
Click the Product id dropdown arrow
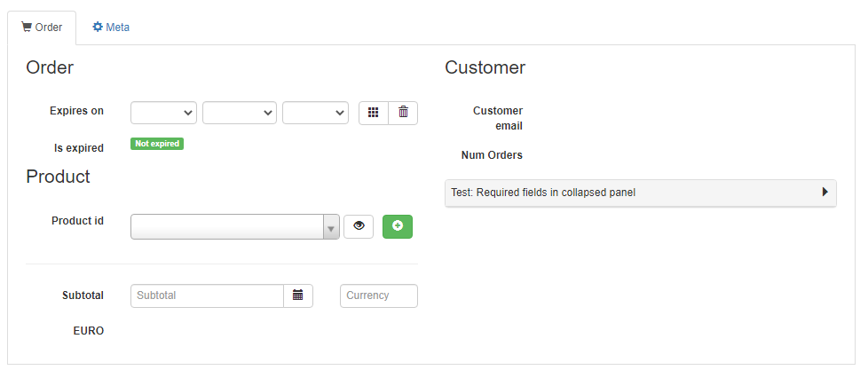point(331,227)
